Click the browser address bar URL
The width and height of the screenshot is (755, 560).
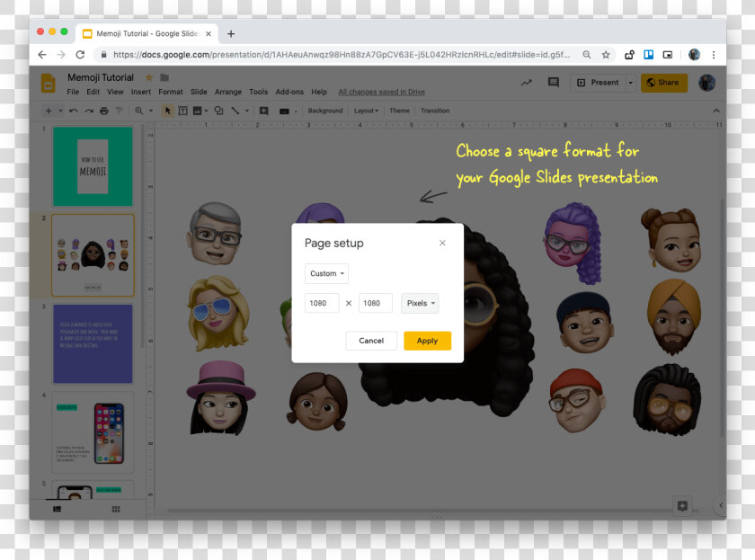click(x=342, y=55)
